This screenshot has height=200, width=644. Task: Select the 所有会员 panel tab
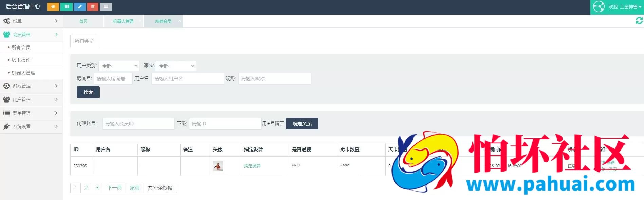[84, 41]
